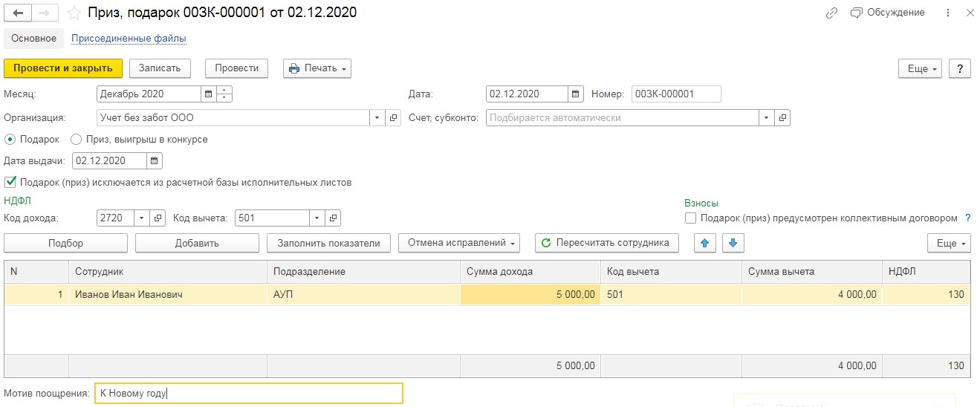980x407 pixels.
Task: Open the three-dot window menu
Action: pyautogui.click(x=947, y=13)
